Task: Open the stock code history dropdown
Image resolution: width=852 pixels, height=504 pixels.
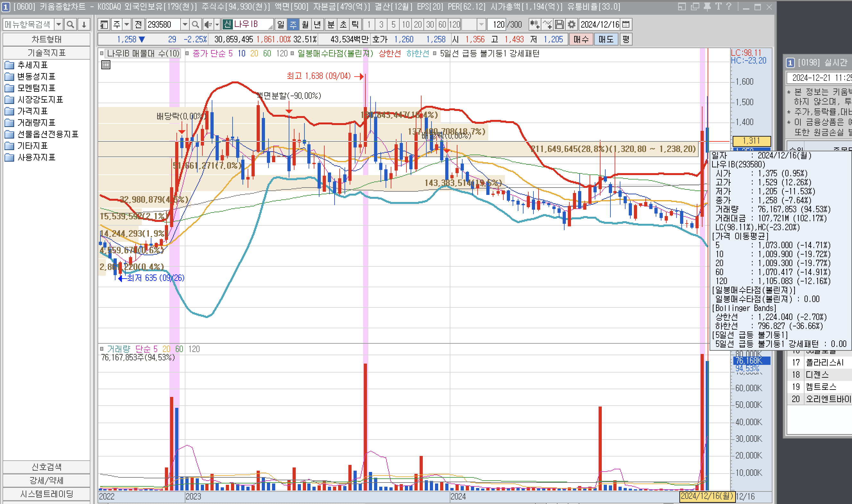Action: pyautogui.click(x=185, y=24)
